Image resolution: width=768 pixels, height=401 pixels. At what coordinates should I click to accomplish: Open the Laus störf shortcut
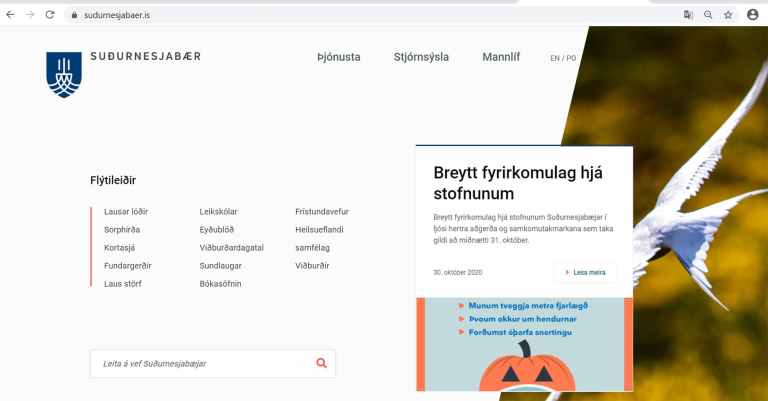coord(123,283)
